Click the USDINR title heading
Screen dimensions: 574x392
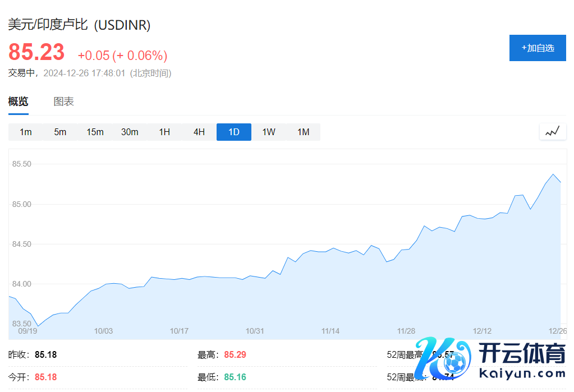pos(79,25)
